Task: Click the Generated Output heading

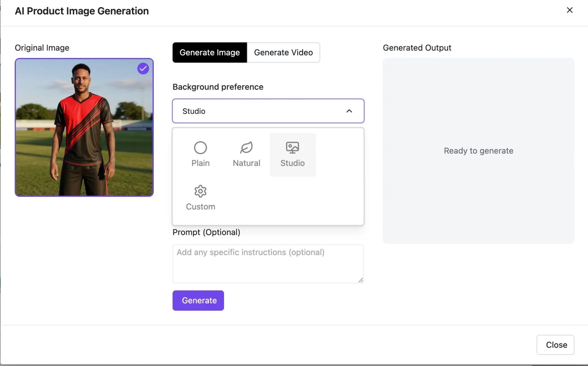Action: click(417, 48)
